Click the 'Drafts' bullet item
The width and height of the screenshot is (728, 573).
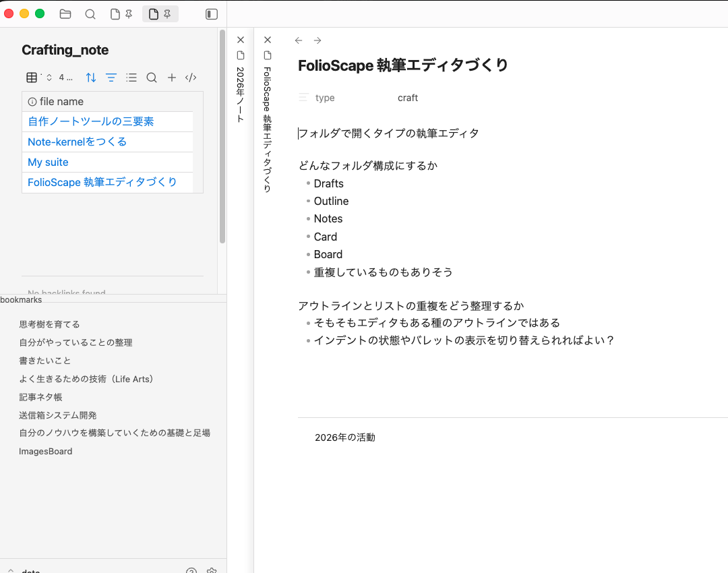point(329,184)
